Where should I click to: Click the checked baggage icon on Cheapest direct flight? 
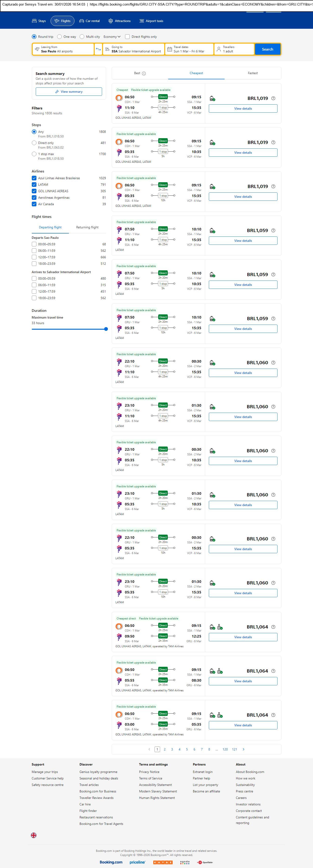220,627
